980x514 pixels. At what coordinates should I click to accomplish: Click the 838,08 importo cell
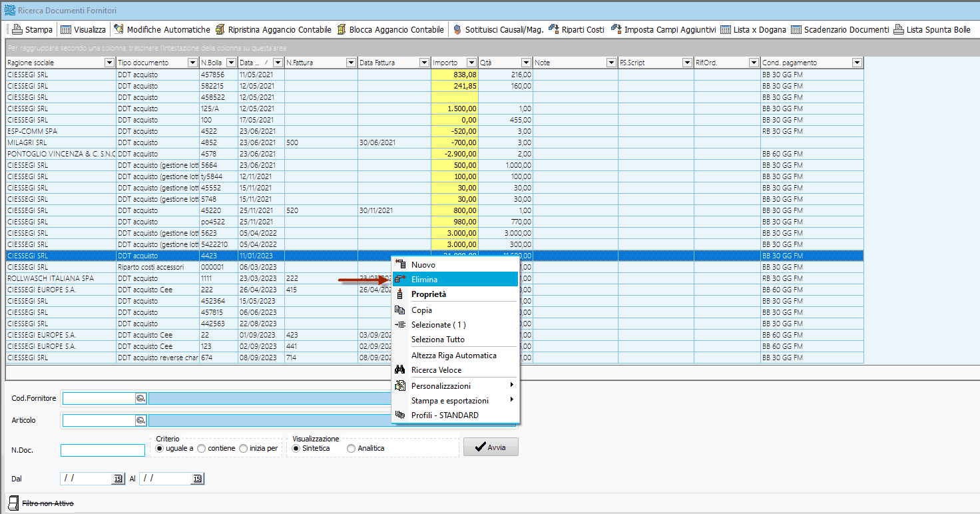pos(455,75)
